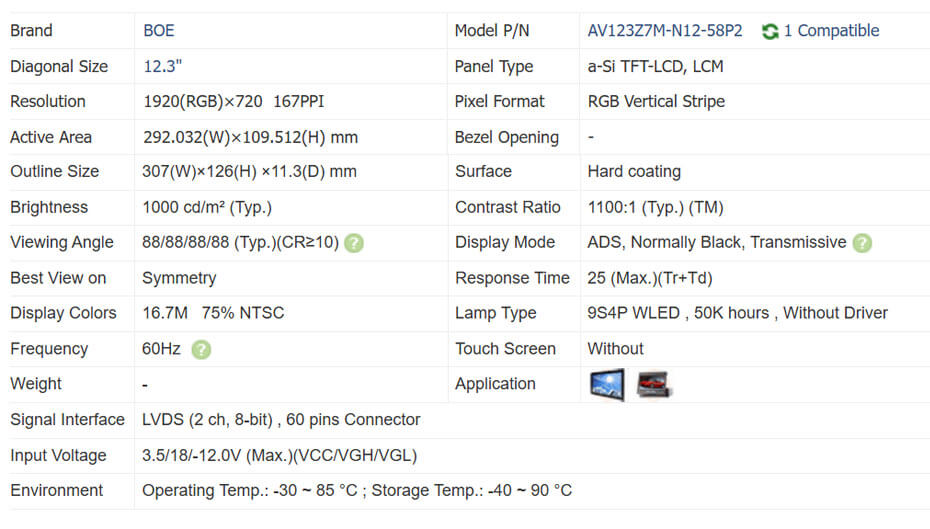Click the Brightness value 1000 cd/m²
The height and width of the screenshot is (529, 930).
[x=207, y=208]
